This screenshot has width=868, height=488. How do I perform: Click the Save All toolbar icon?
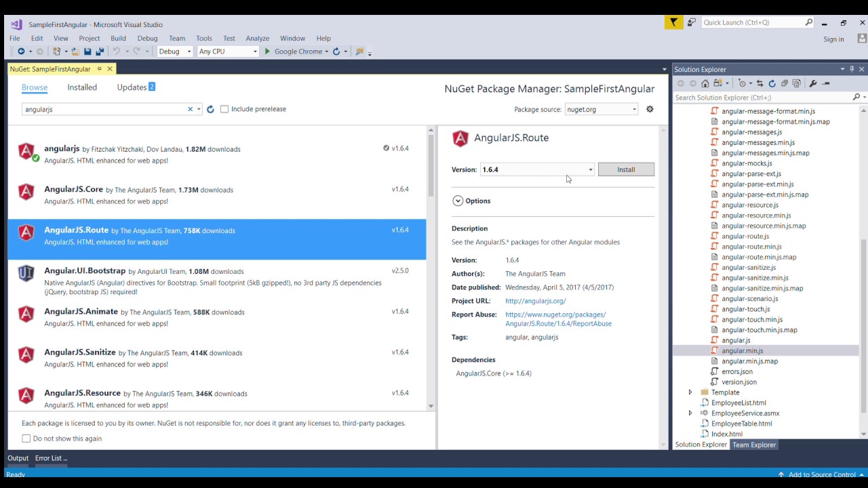click(100, 52)
